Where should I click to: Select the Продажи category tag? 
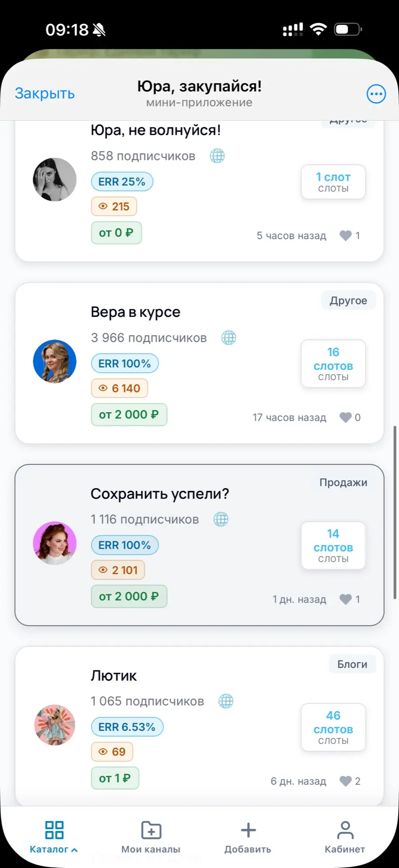pyautogui.click(x=343, y=482)
